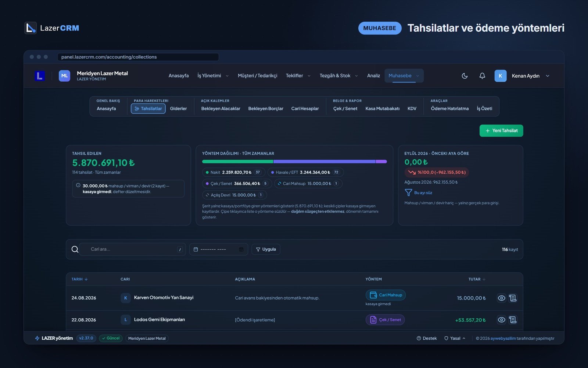Switch to Bekleyen Alacaklar tab
The height and width of the screenshot is (368, 588).
point(220,109)
